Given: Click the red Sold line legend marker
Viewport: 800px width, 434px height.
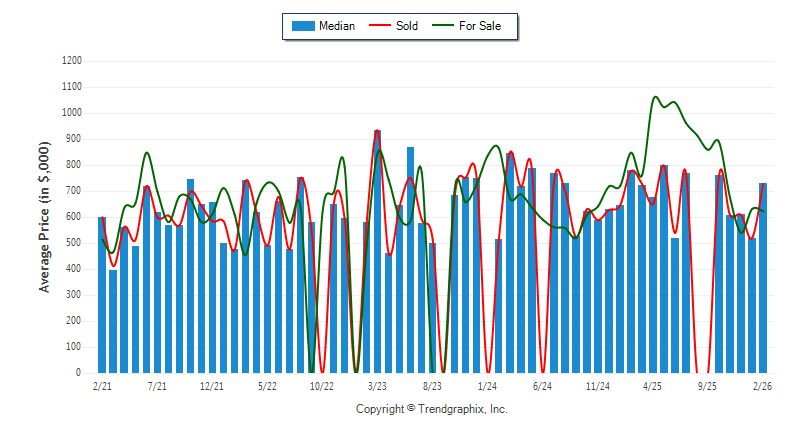Looking at the screenshot, I should [x=380, y=26].
